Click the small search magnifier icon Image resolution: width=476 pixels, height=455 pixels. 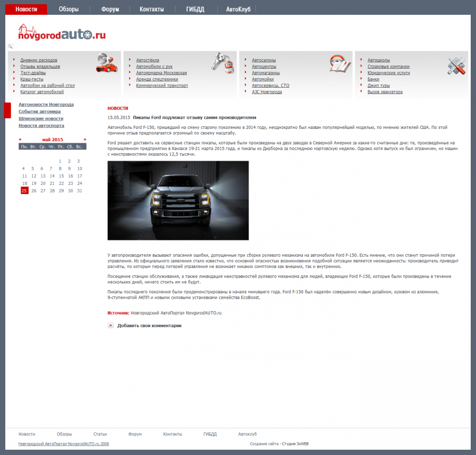click(10, 47)
